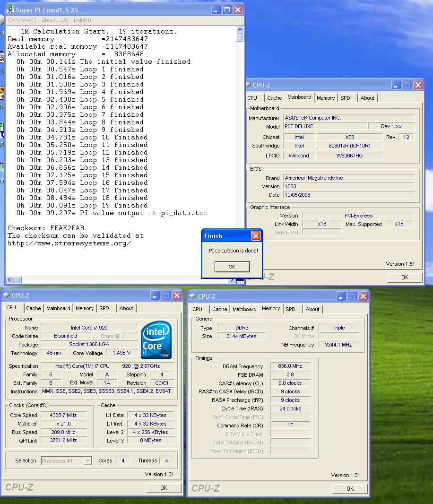Click OK in CPU-Z Memory window
Image resolution: width=433 pixels, height=504 pixels.
[x=350, y=488]
